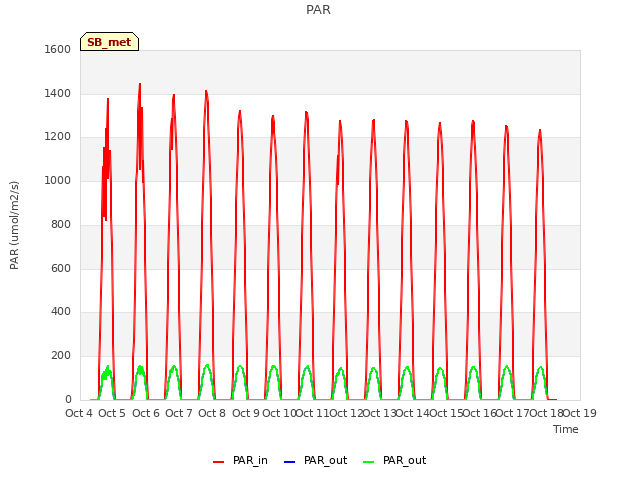Click the Oct 14 x-axis tick label

coord(413,413)
